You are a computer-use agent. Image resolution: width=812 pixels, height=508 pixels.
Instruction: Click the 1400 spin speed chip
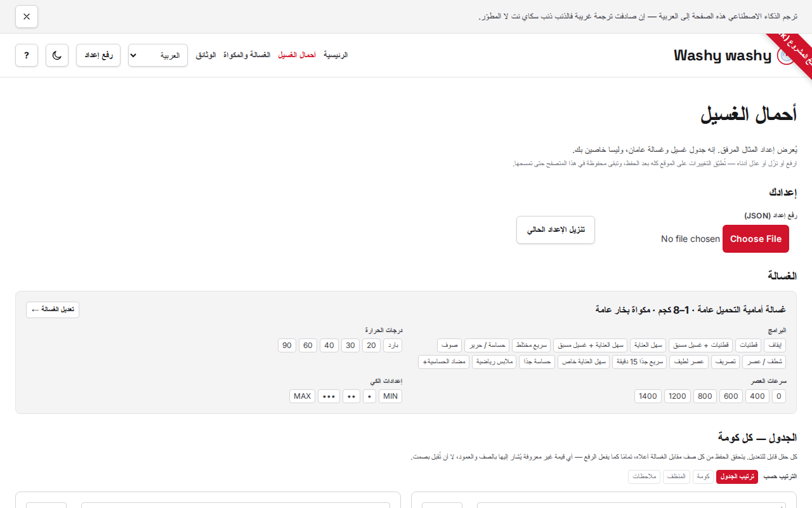click(648, 396)
